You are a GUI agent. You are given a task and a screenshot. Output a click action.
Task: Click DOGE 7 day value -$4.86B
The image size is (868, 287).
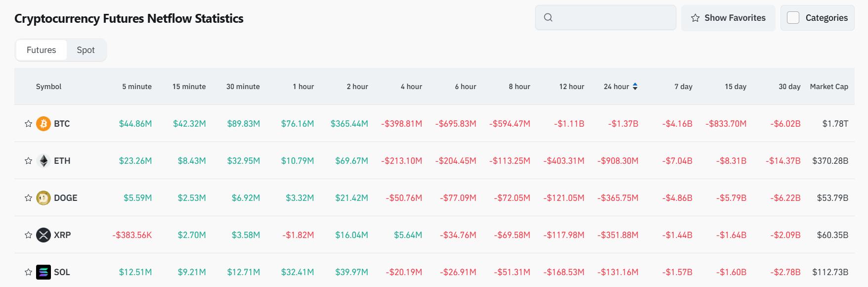tap(677, 198)
